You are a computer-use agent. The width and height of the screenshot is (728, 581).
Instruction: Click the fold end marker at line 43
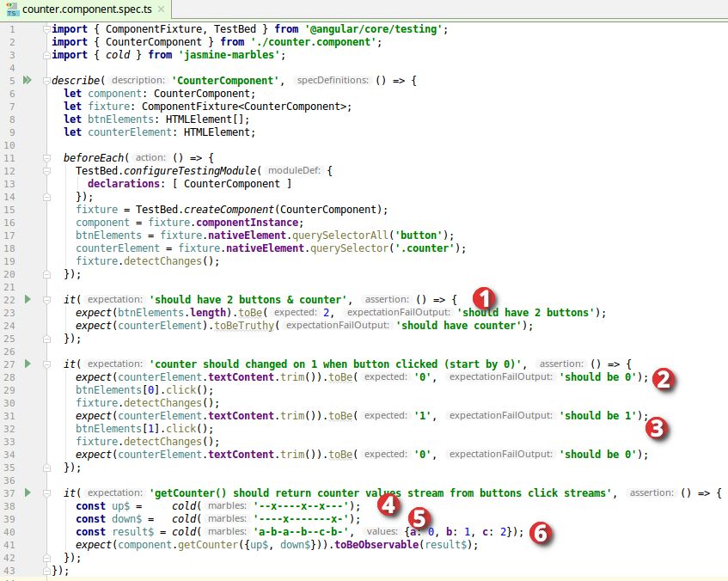[46, 571]
